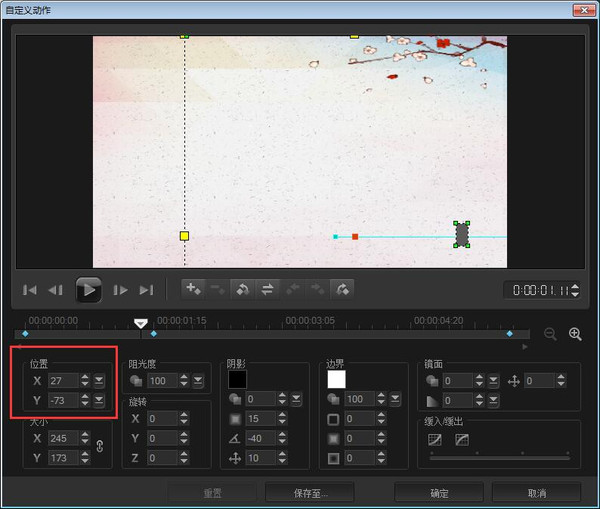
Task: Click the position Y value field
Action: [64, 400]
